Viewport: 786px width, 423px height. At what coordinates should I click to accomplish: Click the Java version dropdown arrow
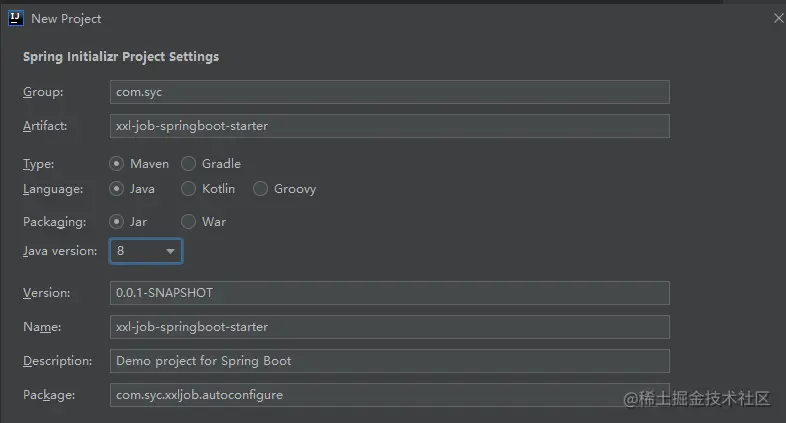point(170,251)
